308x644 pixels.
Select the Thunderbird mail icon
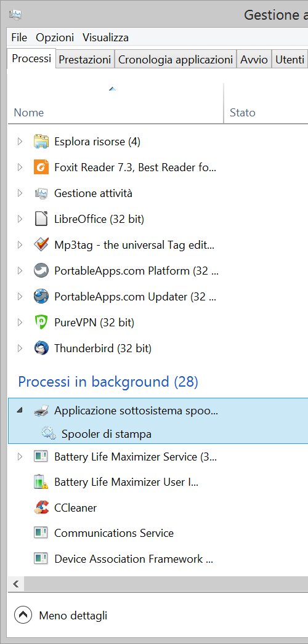(x=41, y=348)
